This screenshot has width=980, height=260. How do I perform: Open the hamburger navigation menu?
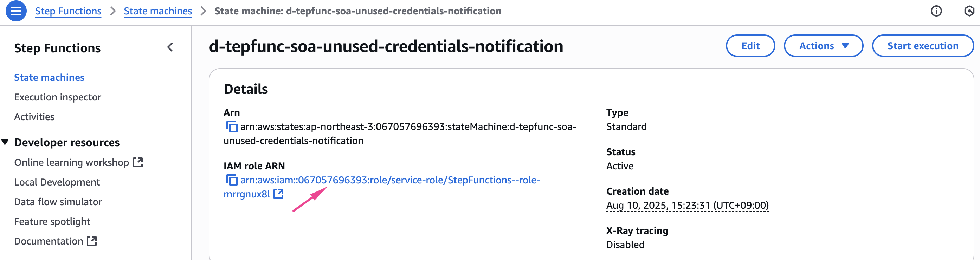(16, 11)
